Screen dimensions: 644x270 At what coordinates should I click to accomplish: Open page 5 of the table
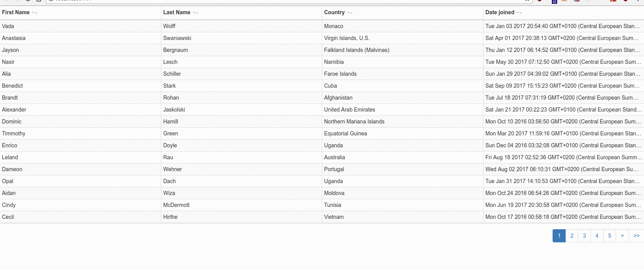point(609,236)
